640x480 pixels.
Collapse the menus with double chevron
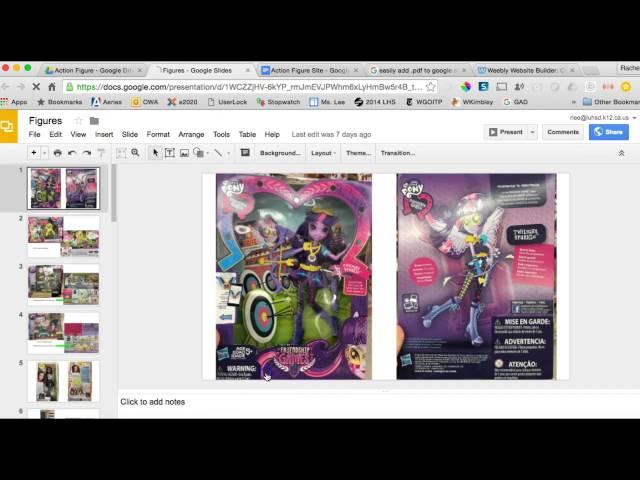(x=621, y=153)
